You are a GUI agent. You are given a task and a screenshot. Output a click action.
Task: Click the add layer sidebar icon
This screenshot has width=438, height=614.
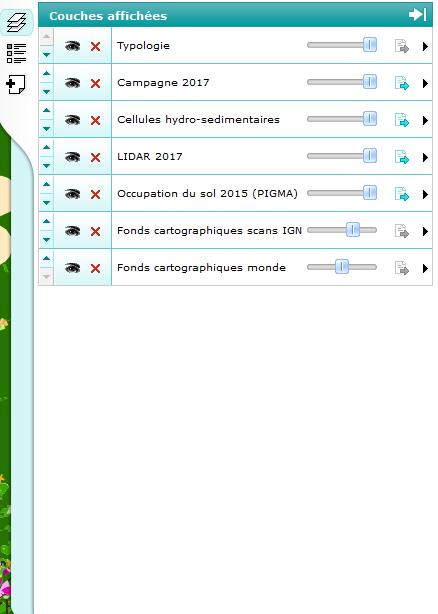pyautogui.click(x=16, y=84)
